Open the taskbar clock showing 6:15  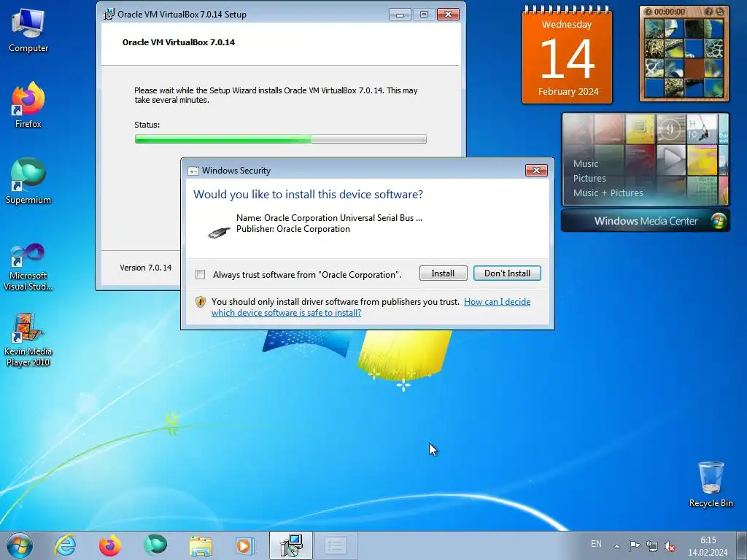point(708,546)
